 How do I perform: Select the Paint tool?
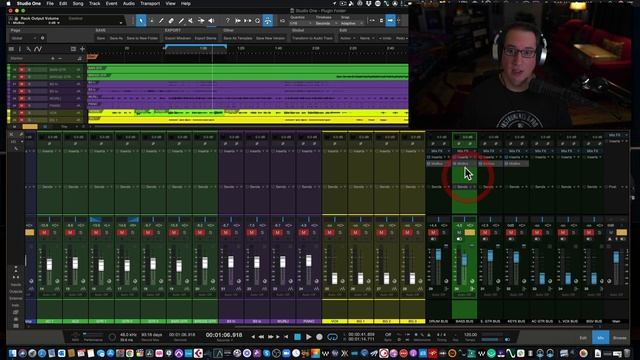181,20
